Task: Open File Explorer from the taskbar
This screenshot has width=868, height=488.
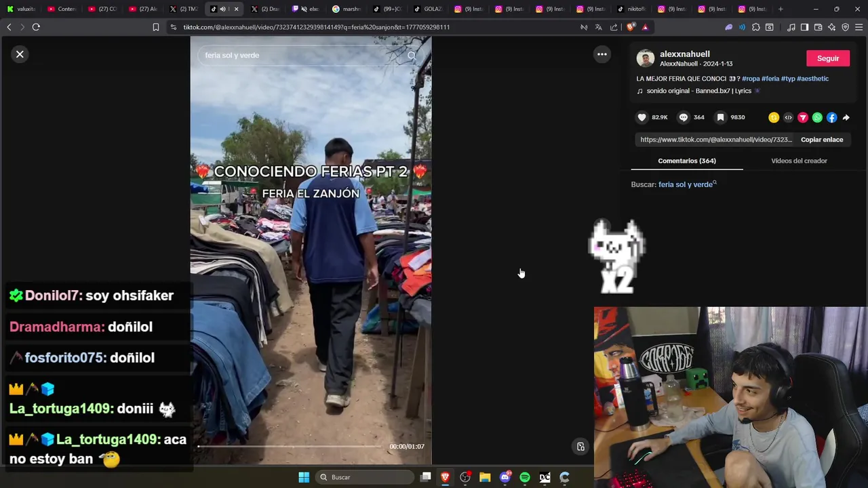Action: click(485, 477)
